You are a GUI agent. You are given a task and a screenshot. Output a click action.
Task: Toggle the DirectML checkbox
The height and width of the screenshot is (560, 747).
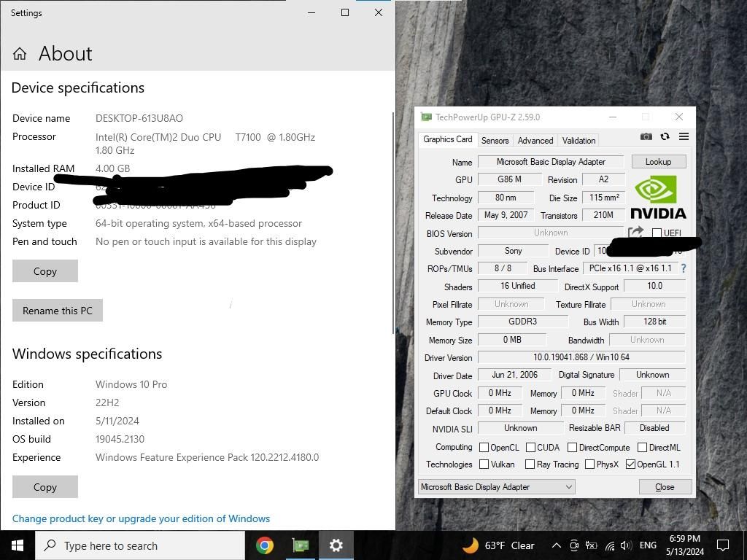(642, 447)
